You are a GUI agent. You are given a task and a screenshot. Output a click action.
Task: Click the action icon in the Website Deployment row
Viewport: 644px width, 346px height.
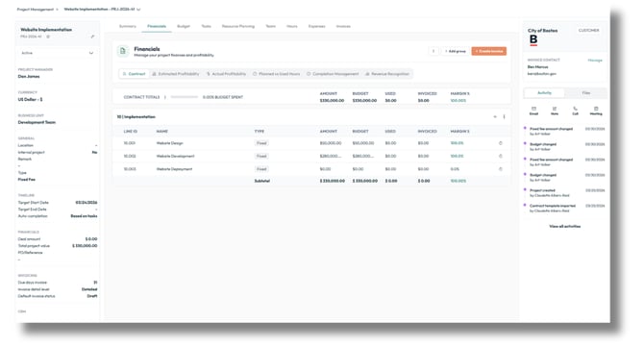point(500,169)
